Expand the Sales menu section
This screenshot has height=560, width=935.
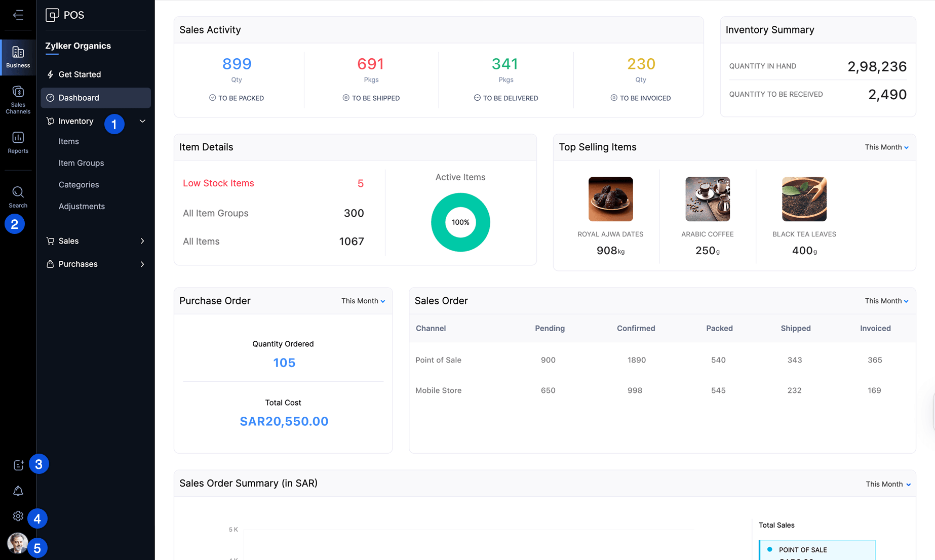[x=142, y=241]
